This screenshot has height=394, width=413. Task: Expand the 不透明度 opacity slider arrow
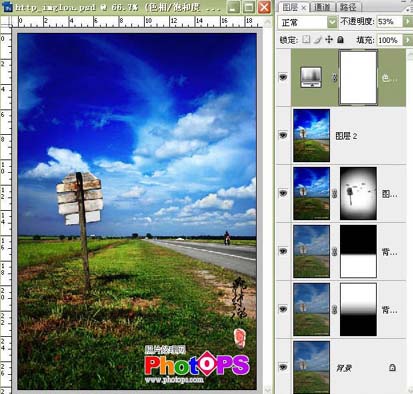pos(408,22)
